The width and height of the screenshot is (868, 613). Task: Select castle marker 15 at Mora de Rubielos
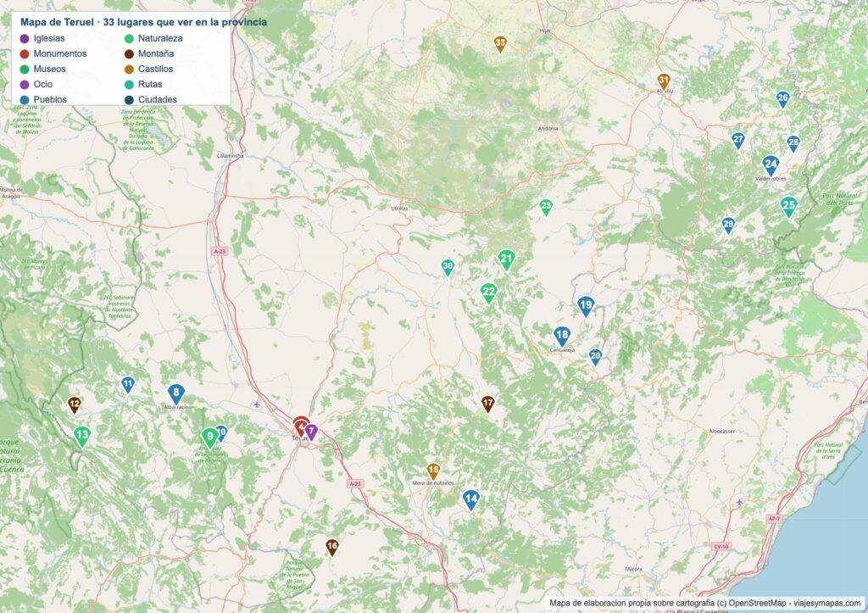[x=433, y=471]
